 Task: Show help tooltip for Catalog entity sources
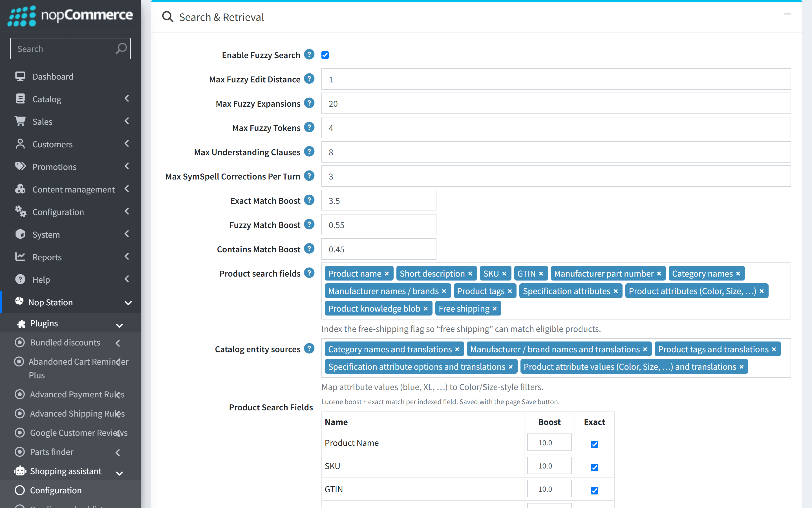click(x=309, y=349)
